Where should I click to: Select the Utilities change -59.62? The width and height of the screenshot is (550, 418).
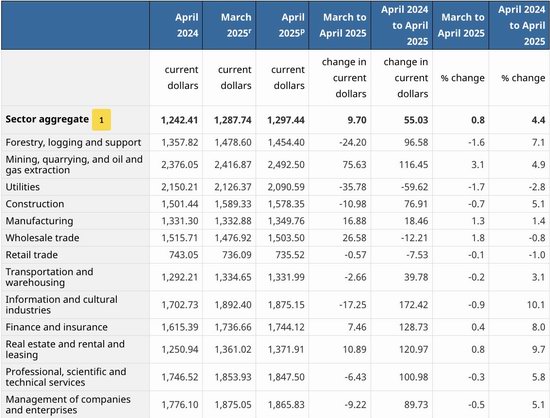tap(415, 187)
